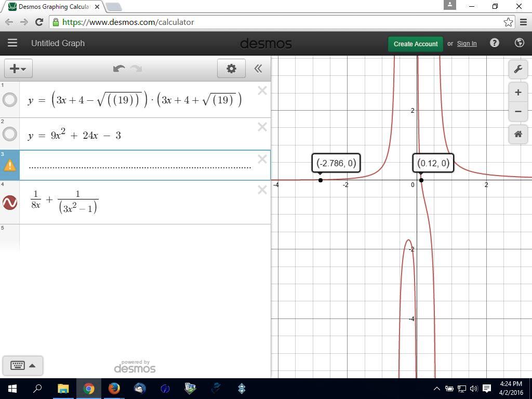The image size is (532, 399).
Task: Open the volume control in system tray
Action: click(474, 389)
